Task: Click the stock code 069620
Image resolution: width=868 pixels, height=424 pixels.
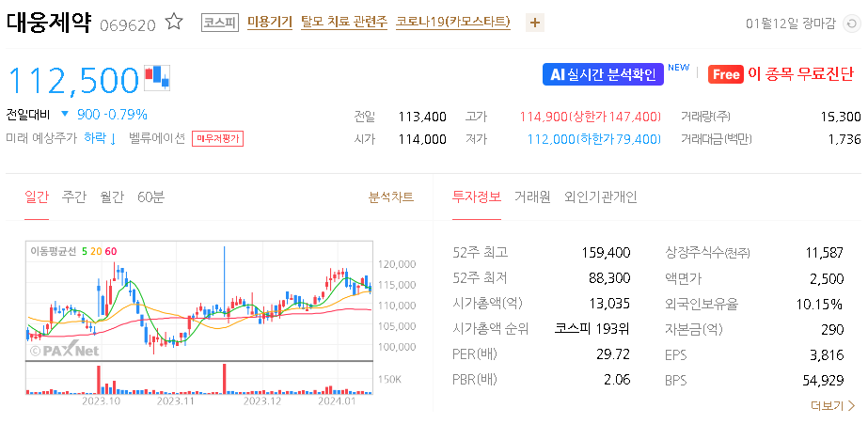Action: click(x=128, y=24)
